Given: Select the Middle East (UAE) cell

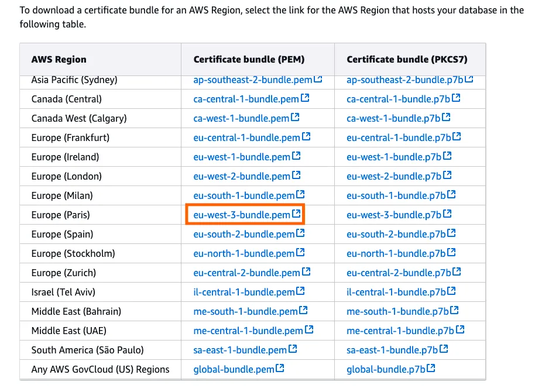Looking at the screenshot, I should pyautogui.click(x=100, y=331).
